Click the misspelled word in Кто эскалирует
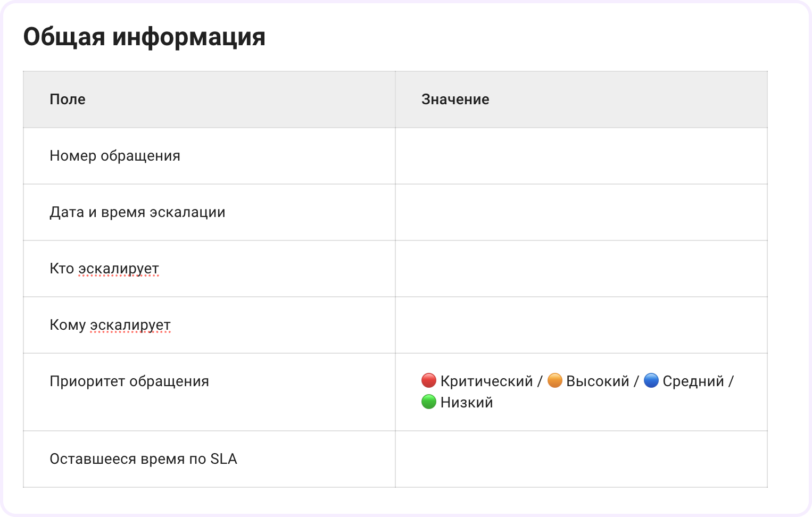 119,269
